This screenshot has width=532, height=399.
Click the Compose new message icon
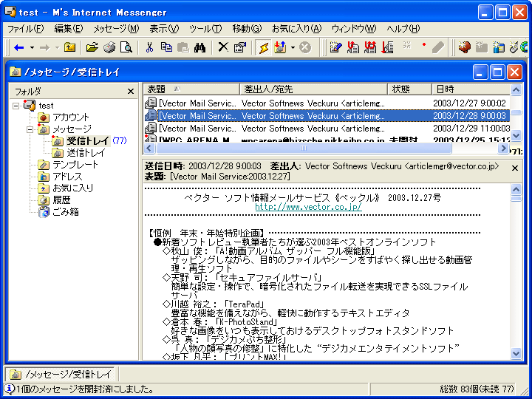coord(335,48)
